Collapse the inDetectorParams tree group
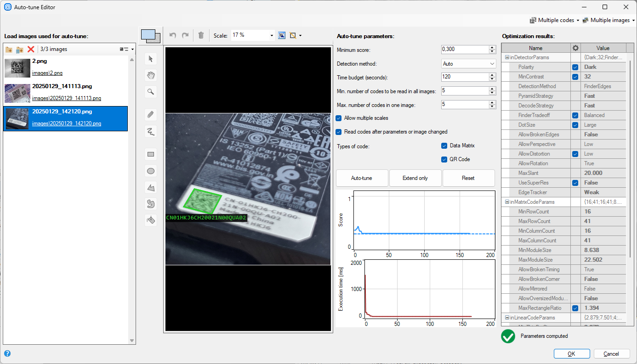 (x=506, y=57)
